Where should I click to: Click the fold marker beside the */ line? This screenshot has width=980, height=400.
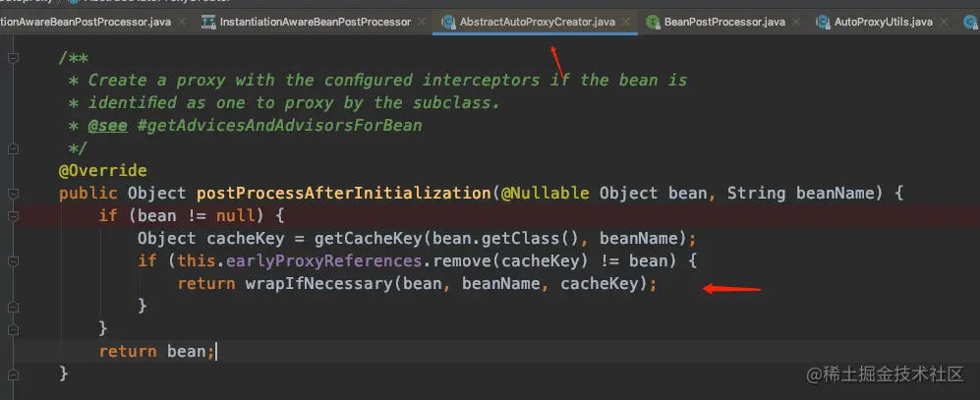point(13,148)
